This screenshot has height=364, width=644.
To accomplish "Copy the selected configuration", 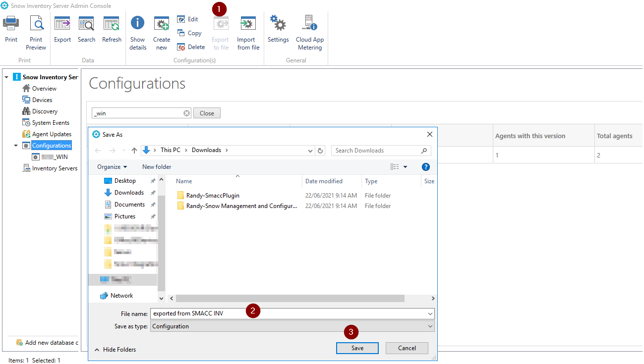I will coord(189,33).
